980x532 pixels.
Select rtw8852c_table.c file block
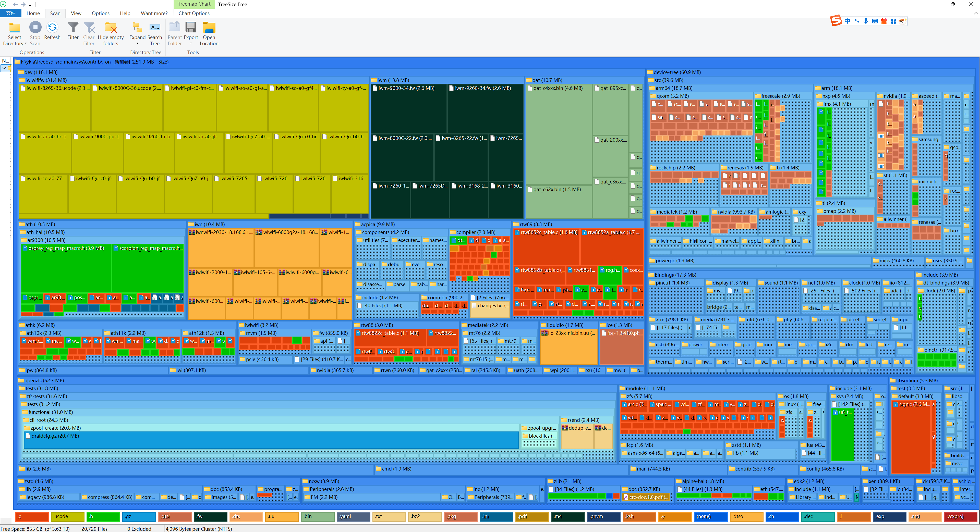coord(546,247)
